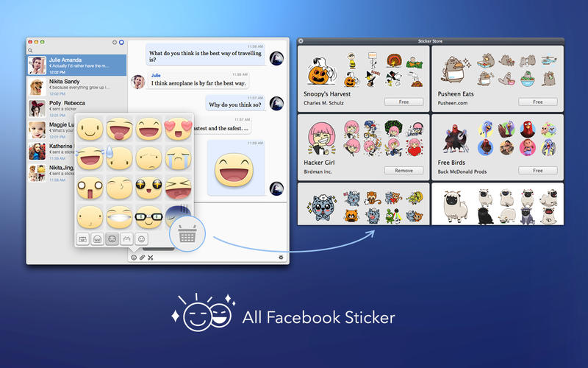Image resolution: width=588 pixels, height=368 pixels.
Task: Switch to the first sticker pack tab
Action: tap(82, 238)
